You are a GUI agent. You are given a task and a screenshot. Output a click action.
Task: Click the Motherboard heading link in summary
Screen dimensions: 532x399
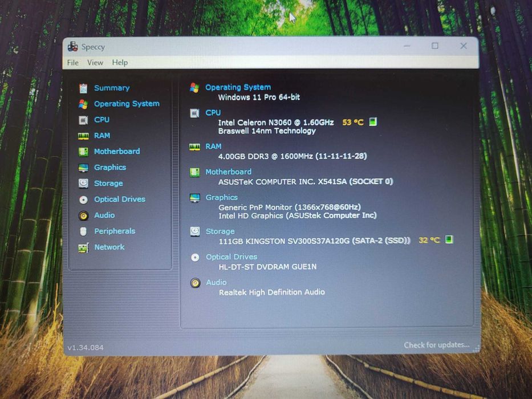[228, 172]
